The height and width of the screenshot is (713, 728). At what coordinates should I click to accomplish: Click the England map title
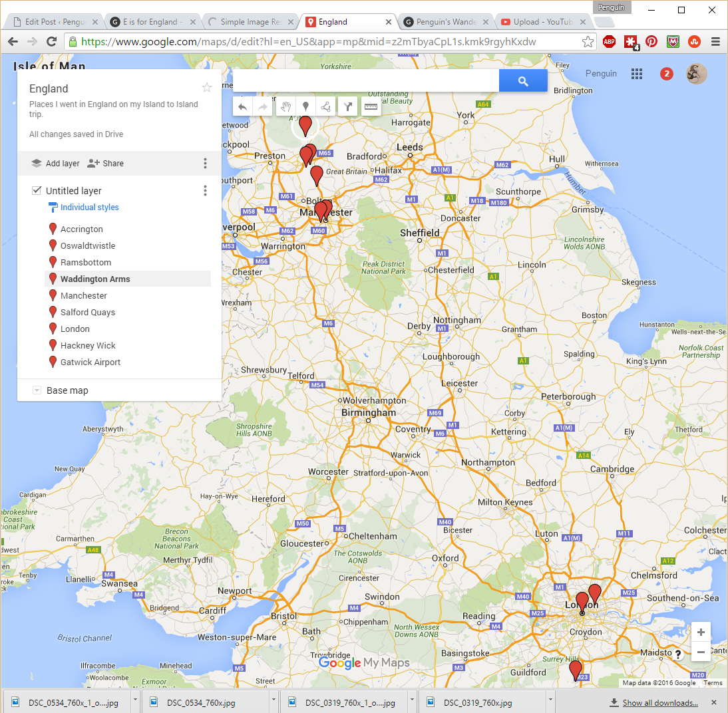(x=49, y=88)
